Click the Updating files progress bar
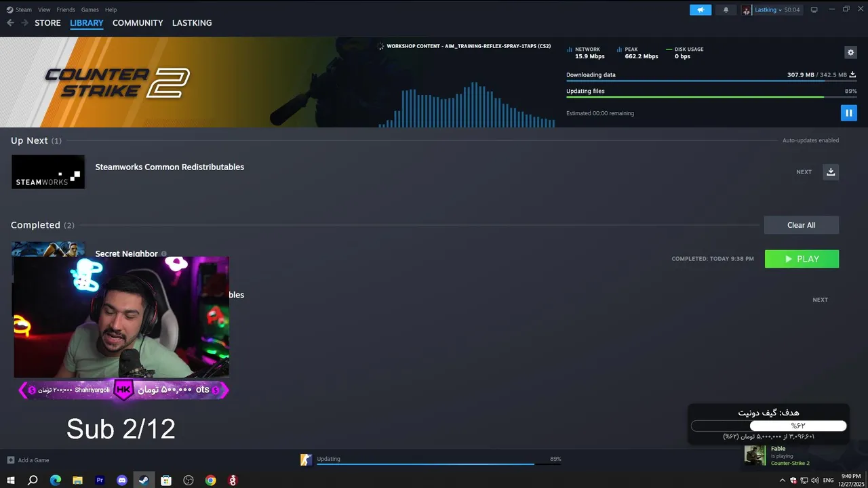The image size is (868, 488). tap(711, 97)
